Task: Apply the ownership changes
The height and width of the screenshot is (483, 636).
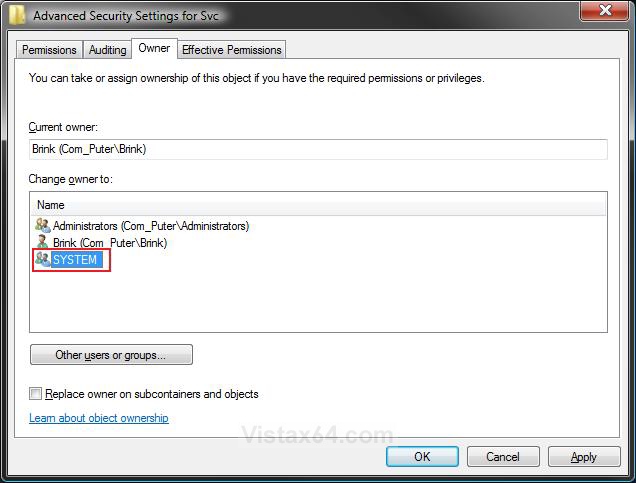Action: point(584,457)
